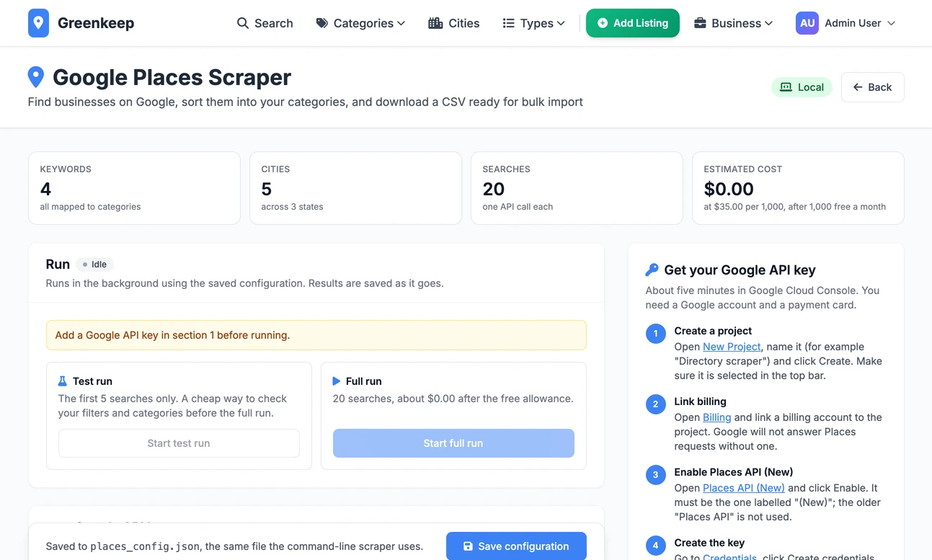Viewport: 932px width, 560px height.
Task: Click the flask icon next to Test run
Action: tap(63, 381)
